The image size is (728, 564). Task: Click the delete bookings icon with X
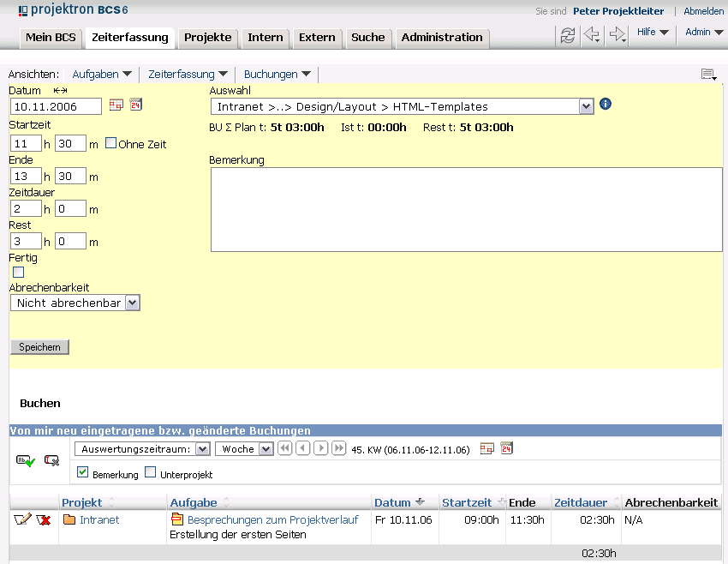point(51,460)
